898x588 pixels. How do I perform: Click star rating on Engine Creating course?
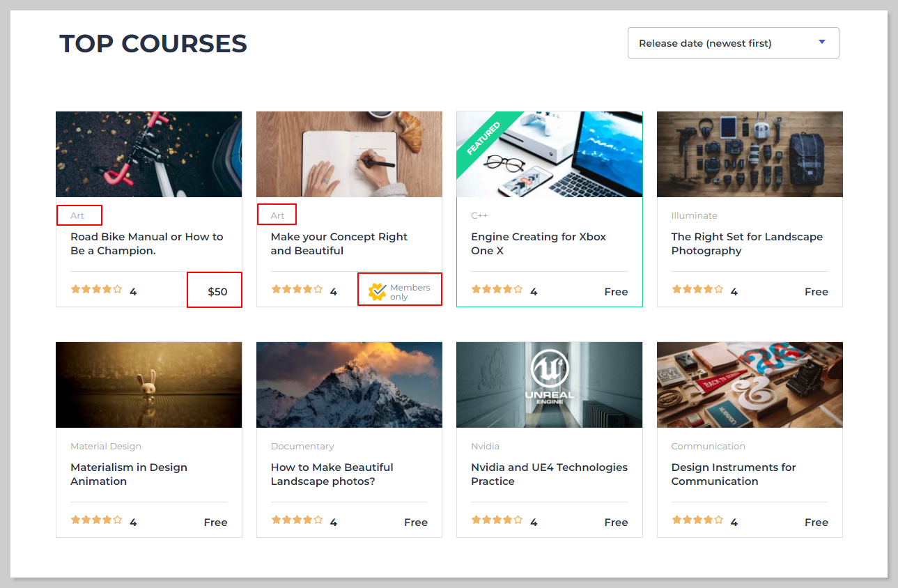pos(497,289)
